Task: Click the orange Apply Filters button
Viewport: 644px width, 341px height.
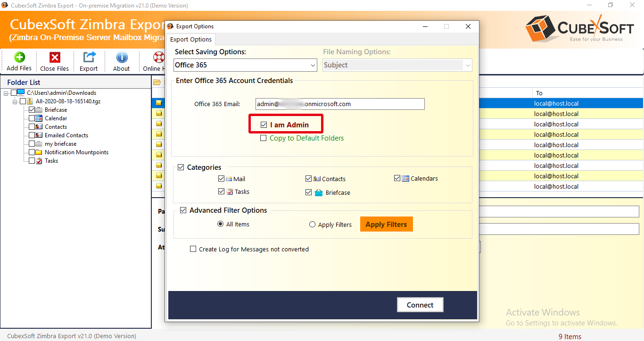Action: pos(387,224)
